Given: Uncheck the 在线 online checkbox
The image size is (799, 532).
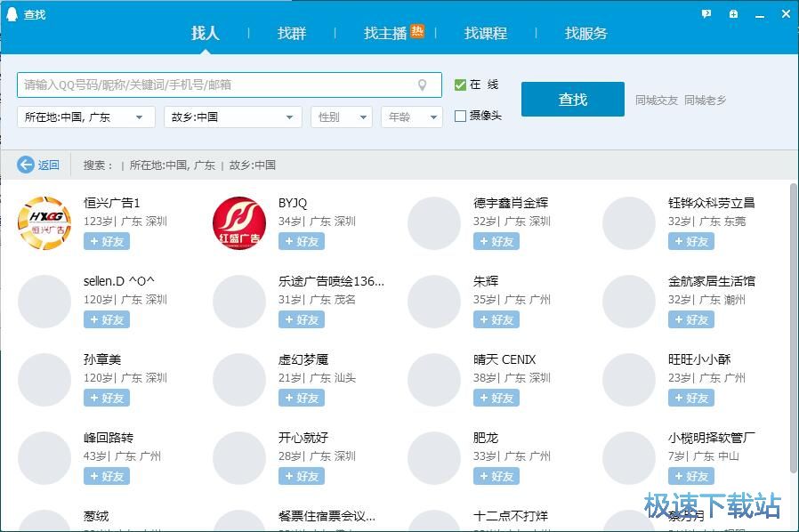Looking at the screenshot, I should pyautogui.click(x=460, y=85).
